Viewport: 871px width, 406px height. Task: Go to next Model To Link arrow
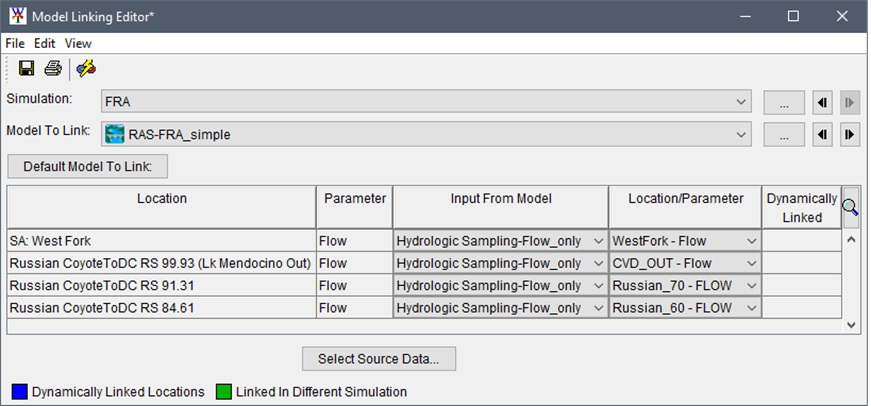coord(849,134)
